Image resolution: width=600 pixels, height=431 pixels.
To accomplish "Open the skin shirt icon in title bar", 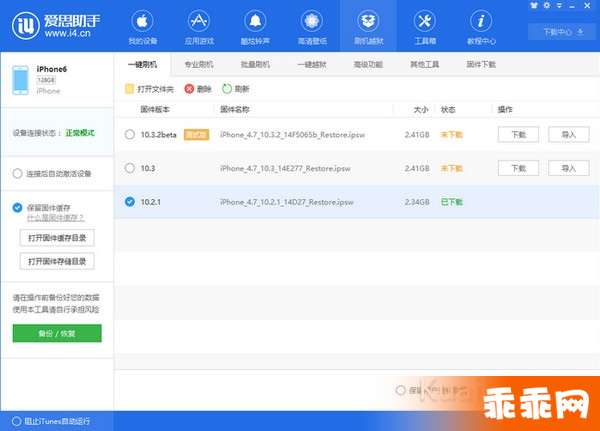I will (534, 5).
